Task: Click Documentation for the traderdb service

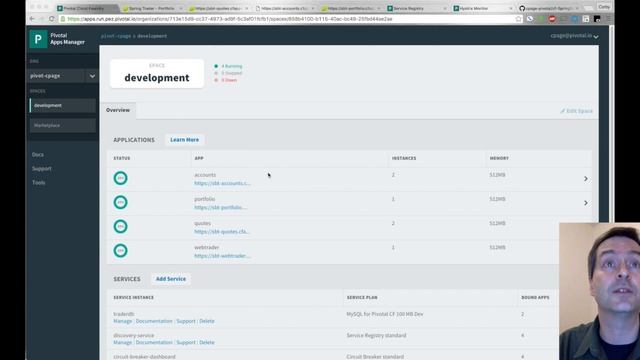Action: 154,321
